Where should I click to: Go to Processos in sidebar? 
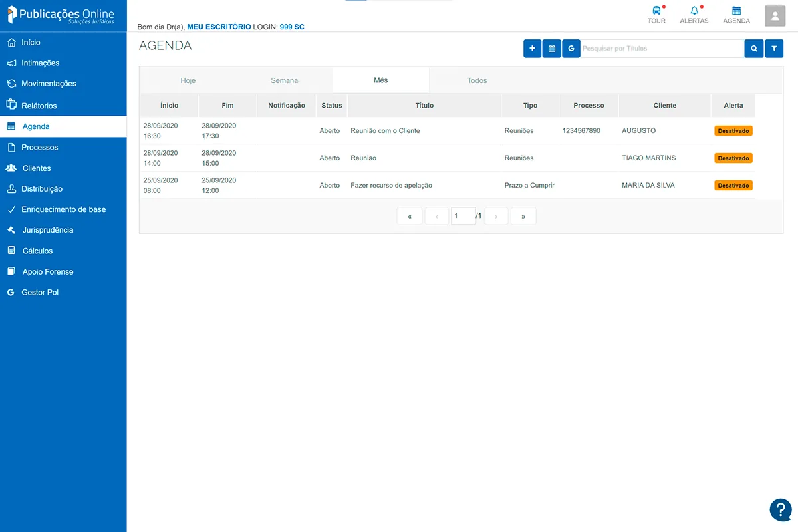(x=40, y=148)
